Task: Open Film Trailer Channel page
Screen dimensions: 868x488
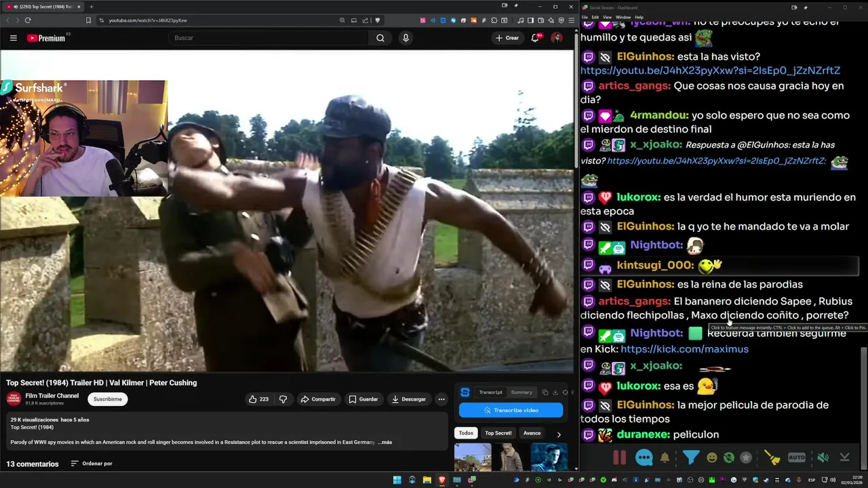Action: (52, 396)
